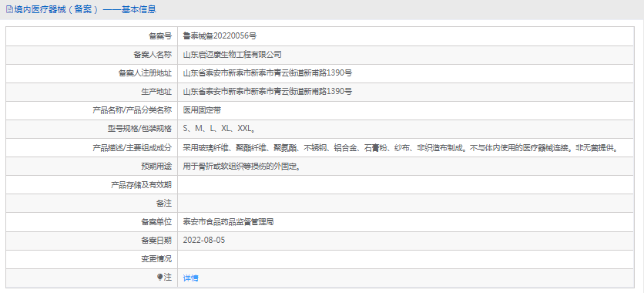
Task: Click the empty 备注 value cell
Action: tap(406, 203)
